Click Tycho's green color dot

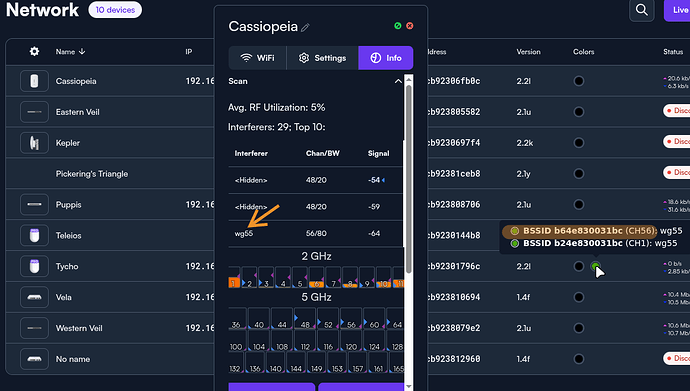(595, 266)
